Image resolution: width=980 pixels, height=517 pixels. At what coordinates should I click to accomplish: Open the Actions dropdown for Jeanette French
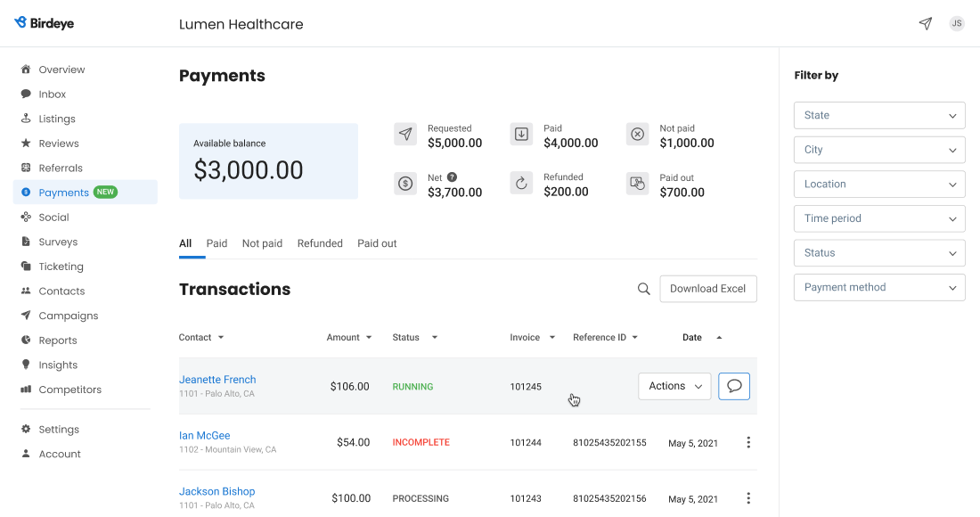674,386
